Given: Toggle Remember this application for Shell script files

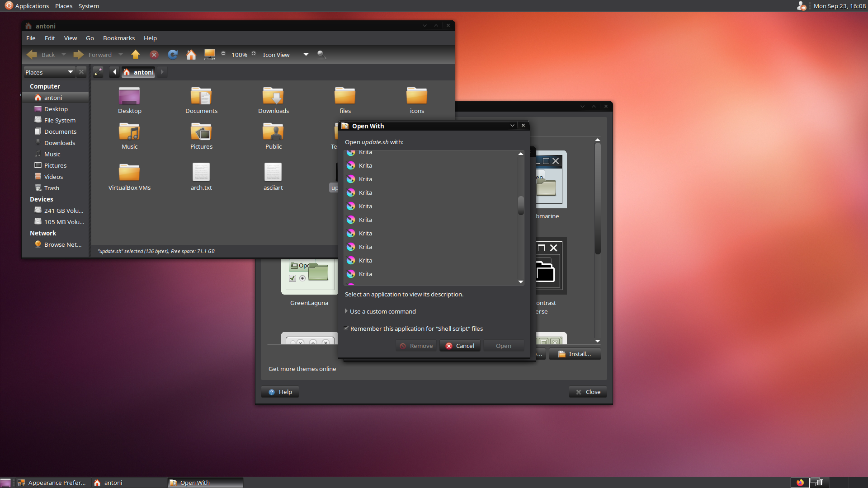Looking at the screenshot, I should click(x=346, y=328).
